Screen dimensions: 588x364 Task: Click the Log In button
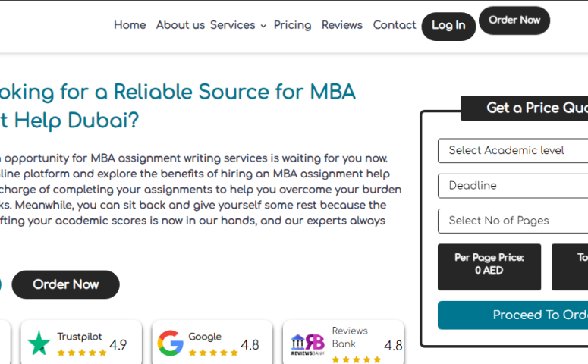point(448,27)
